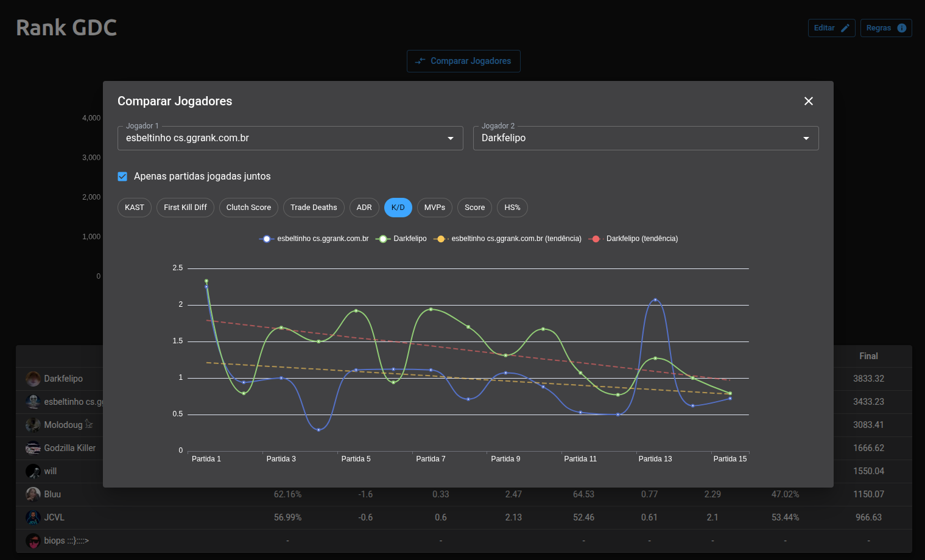925x560 pixels.
Task: Click the biops player avatar
Action: tap(33, 541)
